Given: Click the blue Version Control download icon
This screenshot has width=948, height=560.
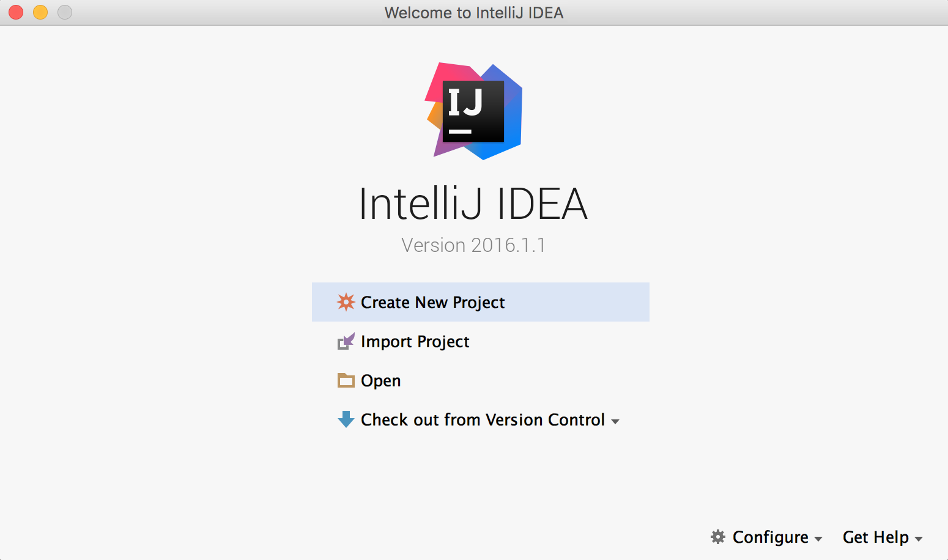Looking at the screenshot, I should (x=346, y=419).
